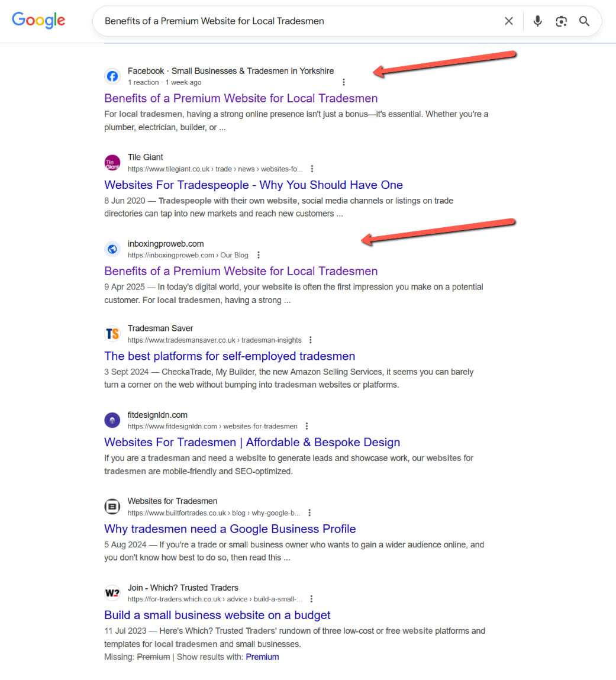This screenshot has width=616, height=680.
Task: Open three-dot menu for Facebook result
Action: (x=343, y=82)
